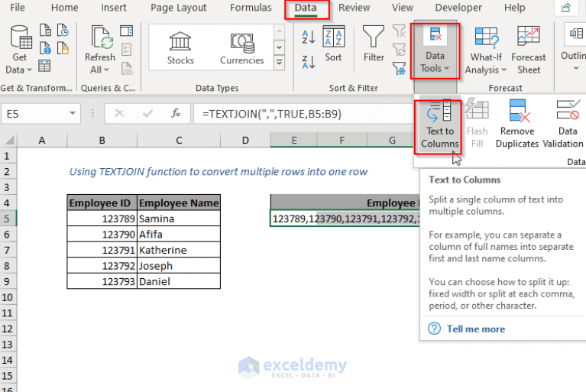
Task: Click the Edit Links icon
Action: [x=127, y=68]
